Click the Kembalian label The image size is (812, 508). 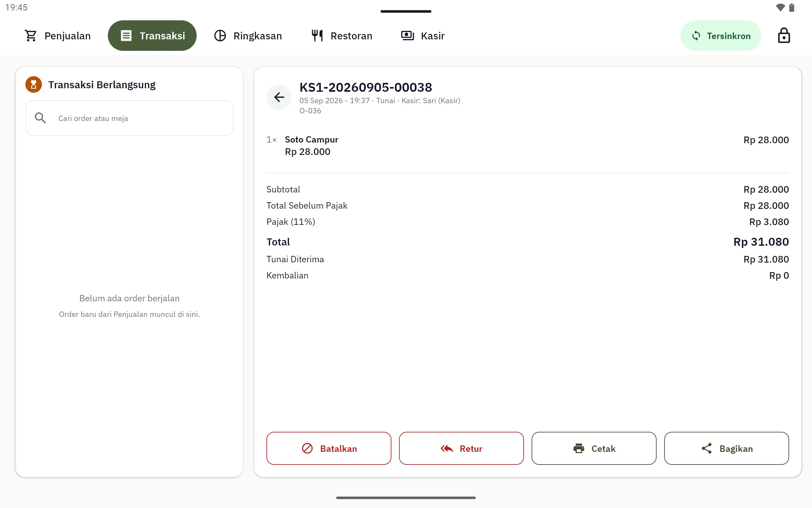287,276
